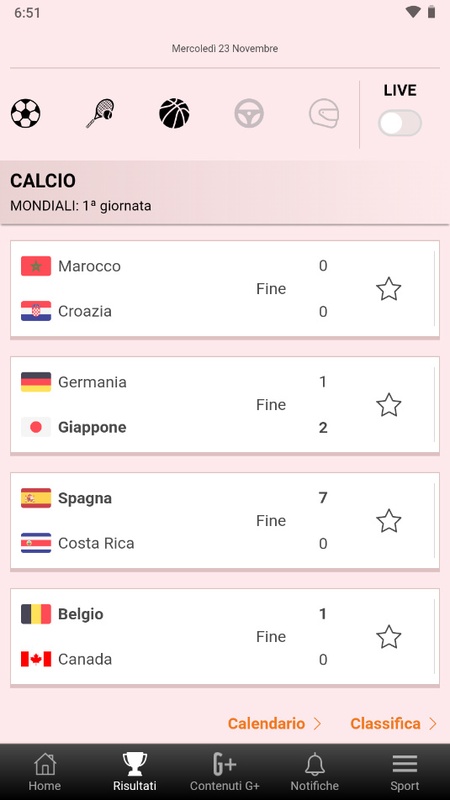This screenshot has width=450, height=800.
Task: Open the Sport hamburger menu
Action: point(405,772)
